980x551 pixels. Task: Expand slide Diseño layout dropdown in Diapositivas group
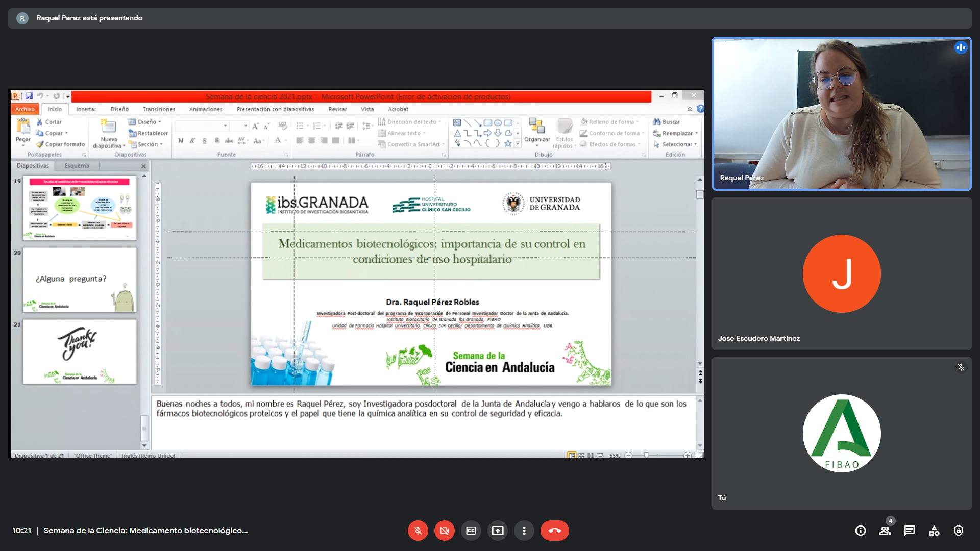[145, 122]
